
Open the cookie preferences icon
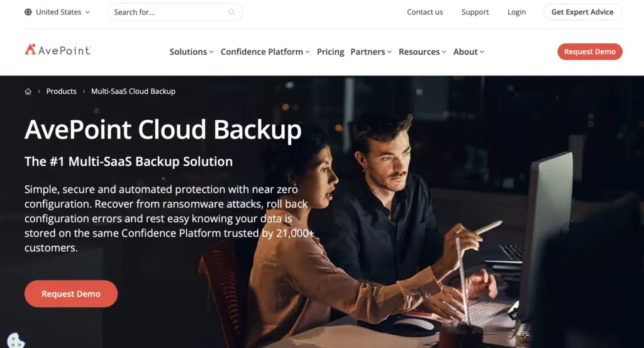(16, 341)
